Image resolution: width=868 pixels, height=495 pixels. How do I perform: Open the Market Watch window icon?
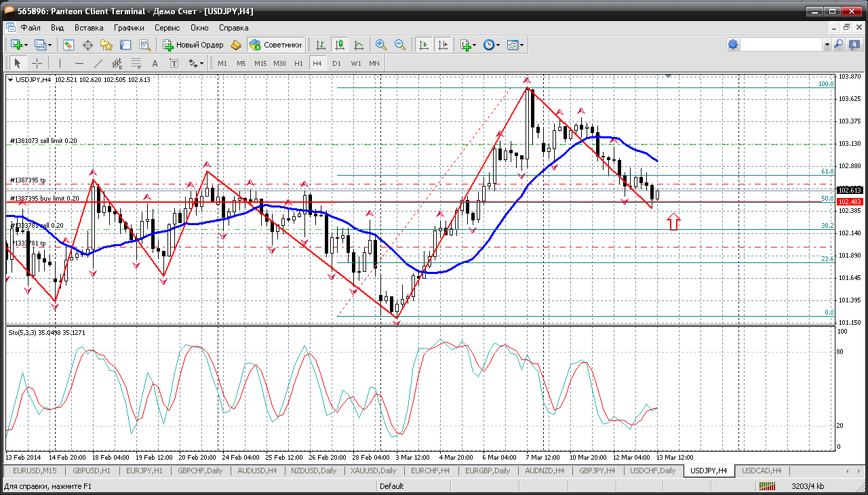(68, 45)
